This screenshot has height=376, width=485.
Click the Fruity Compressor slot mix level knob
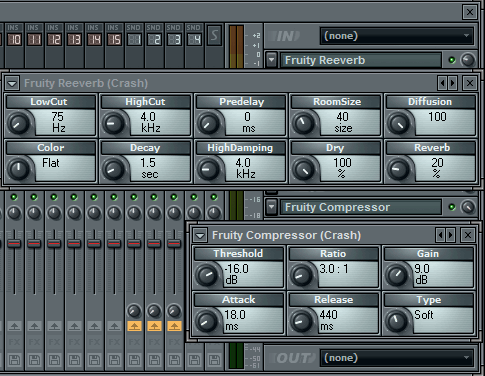point(468,207)
